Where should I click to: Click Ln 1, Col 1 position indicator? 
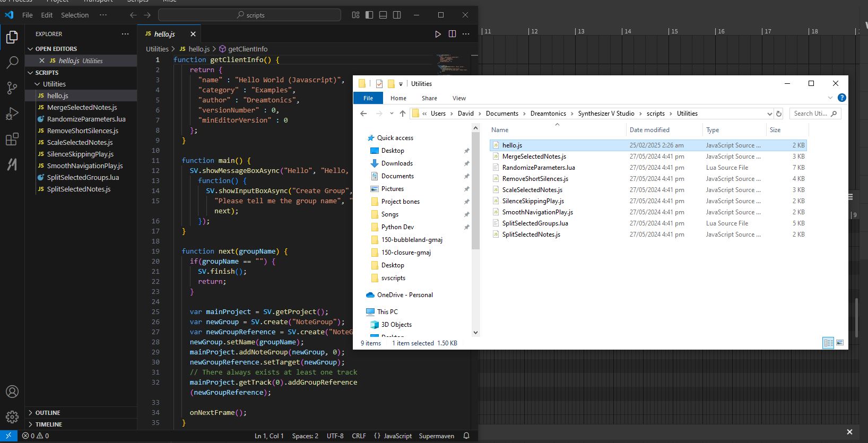pyautogui.click(x=269, y=436)
